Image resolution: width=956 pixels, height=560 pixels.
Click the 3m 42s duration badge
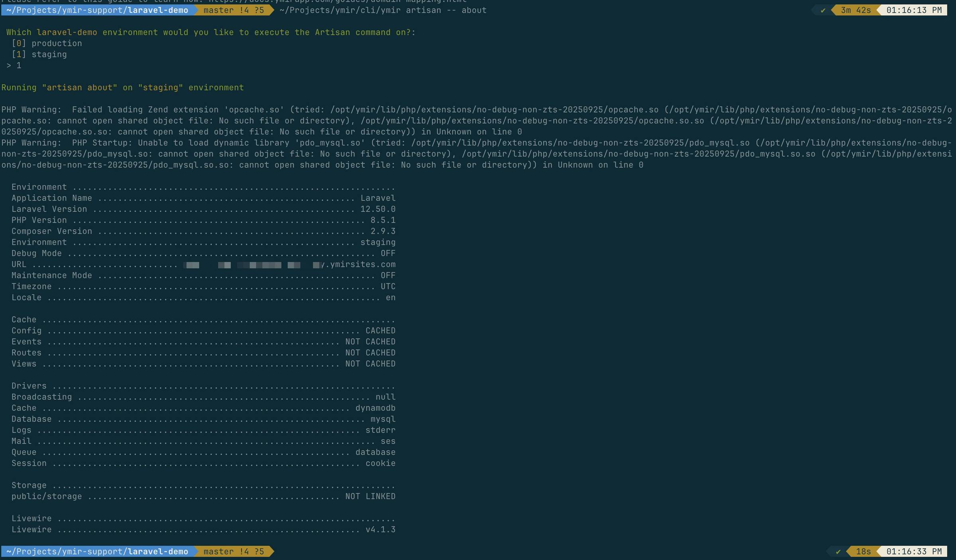click(x=856, y=10)
